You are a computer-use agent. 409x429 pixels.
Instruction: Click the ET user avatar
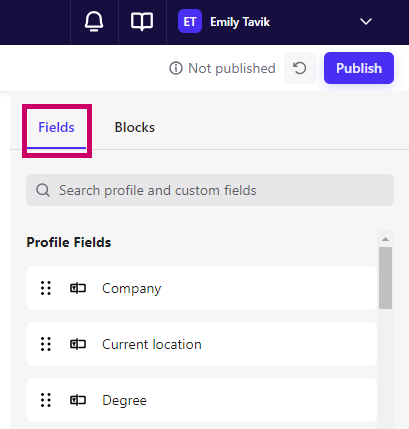(190, 21)
